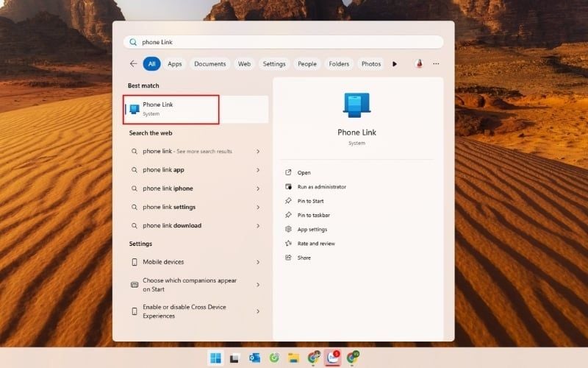Screen dimensions: 588x368
Task: Open the green circular app on the taskbar
Action: [274, 358]
